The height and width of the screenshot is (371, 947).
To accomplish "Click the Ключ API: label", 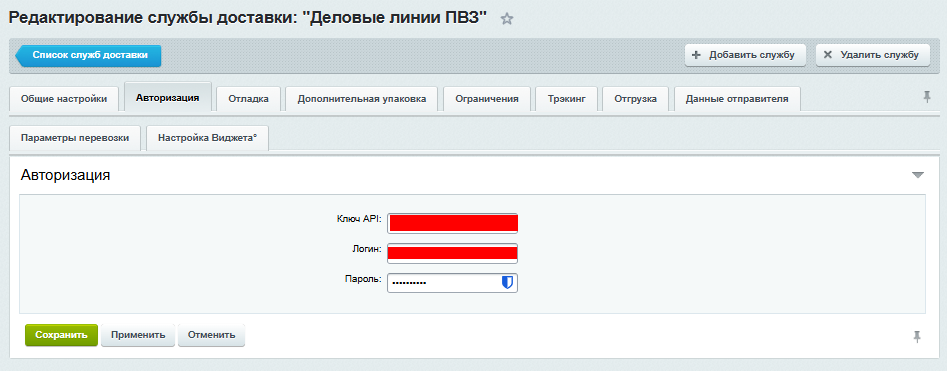I will [359, 219].
